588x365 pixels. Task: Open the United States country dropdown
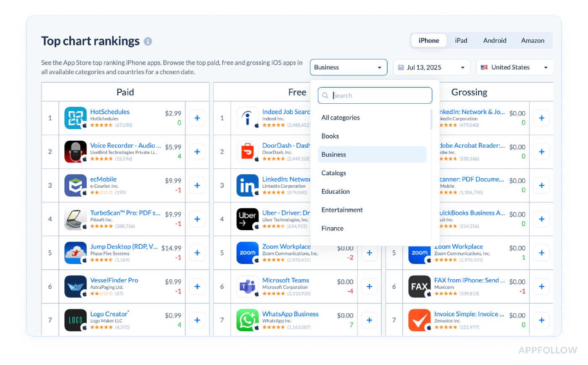coord(514,67)
